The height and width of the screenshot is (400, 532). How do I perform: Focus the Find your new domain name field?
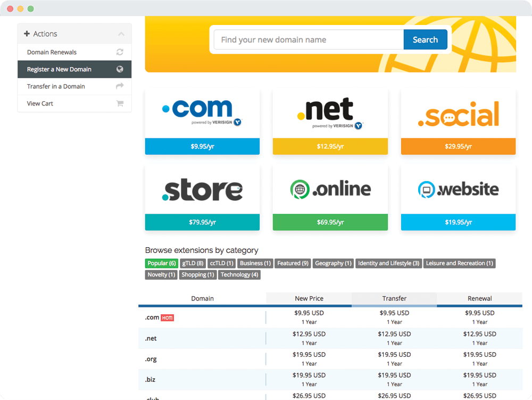click(309, 40)
